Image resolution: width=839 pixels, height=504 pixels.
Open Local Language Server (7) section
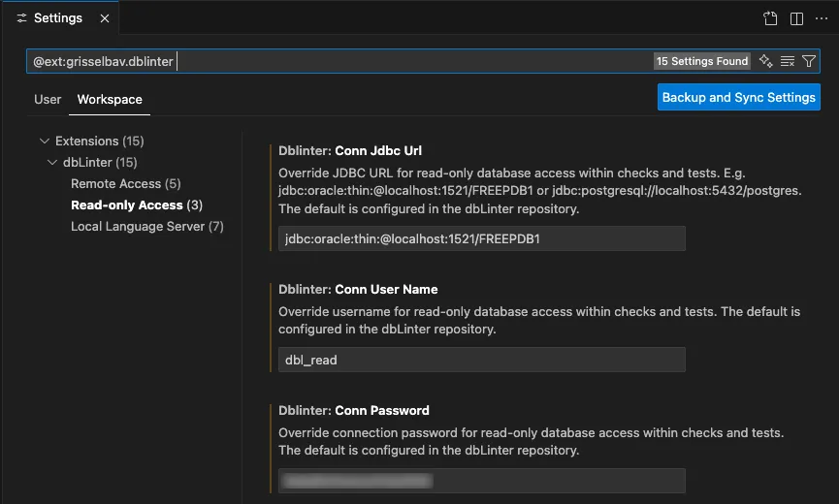pyautogui.click(x=146, y=227)
